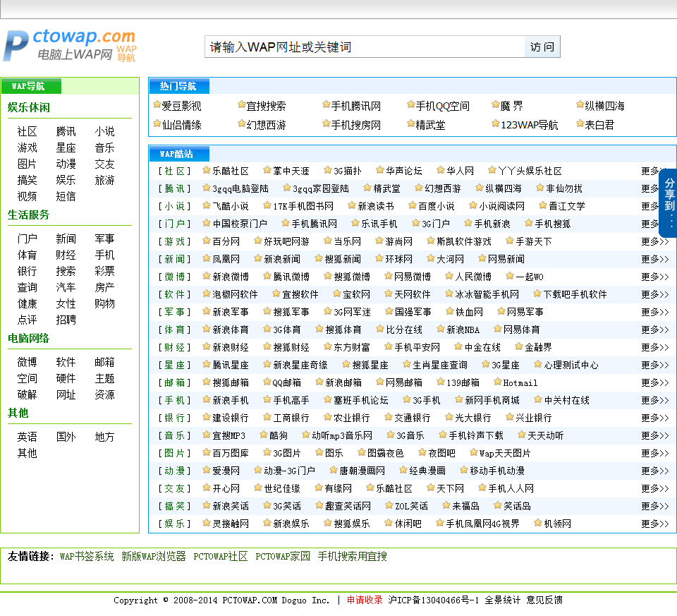Screen dimensions: 677x616
Task: Click the star icon beside 爱豆影视
Action: pyautogui.click(x=157, y=105)
